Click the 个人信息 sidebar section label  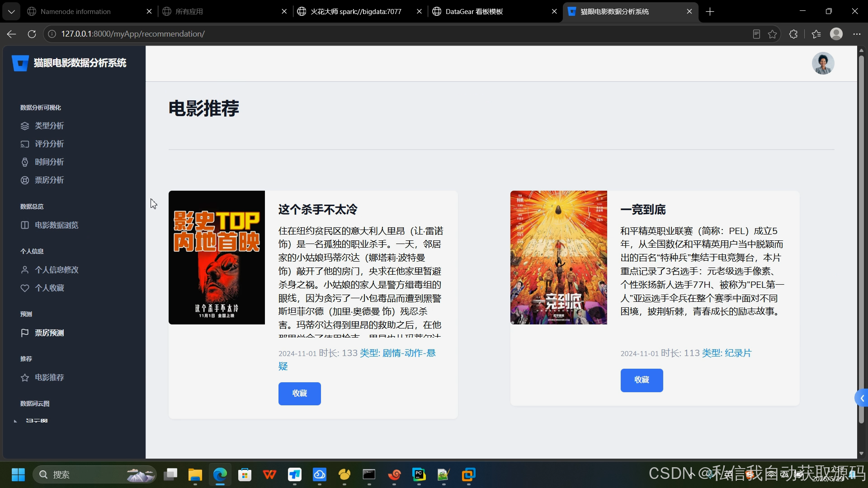coord(32,252)
